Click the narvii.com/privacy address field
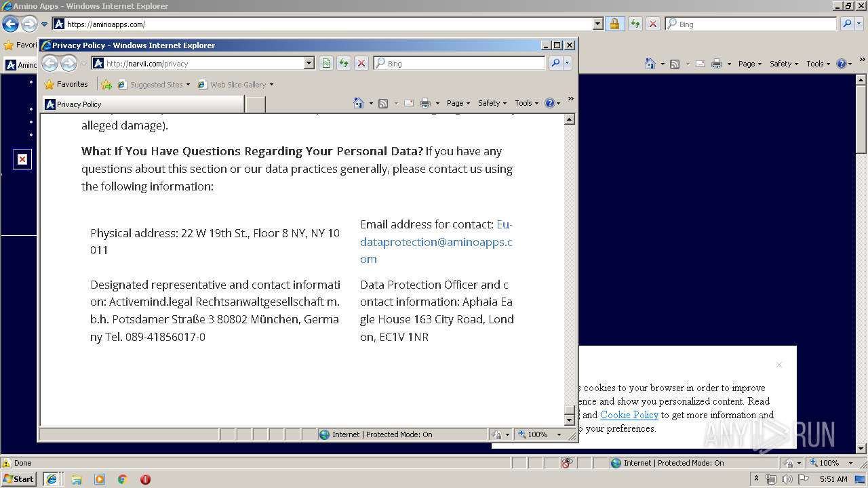Screen dimensions: 868x488 tap(203, 63)
